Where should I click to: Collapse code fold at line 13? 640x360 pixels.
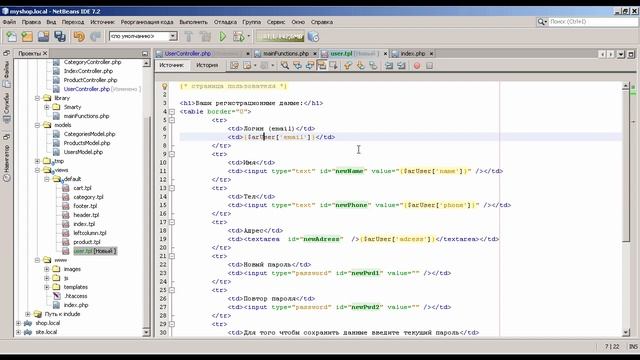tap(172, 188)
